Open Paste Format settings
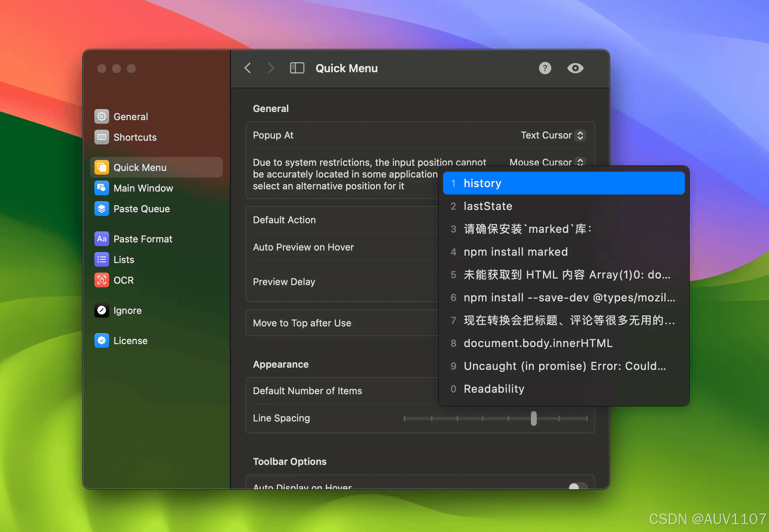769x532 pixels. pyautogui.click(x=142, y=239)
